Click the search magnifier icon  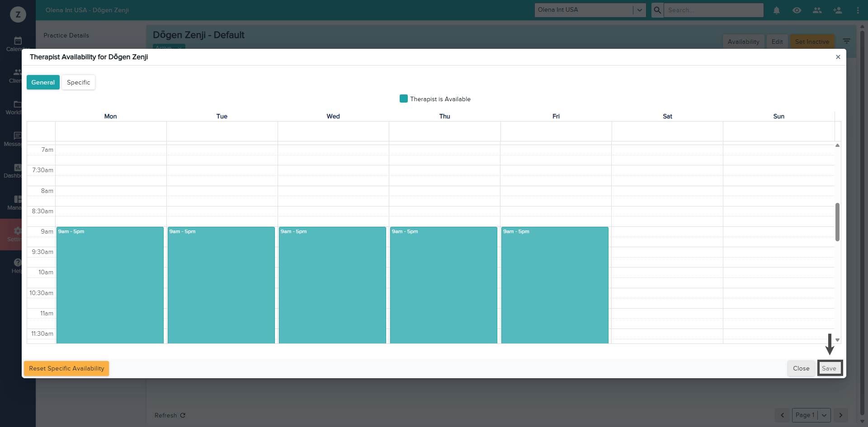pos(657,10)
